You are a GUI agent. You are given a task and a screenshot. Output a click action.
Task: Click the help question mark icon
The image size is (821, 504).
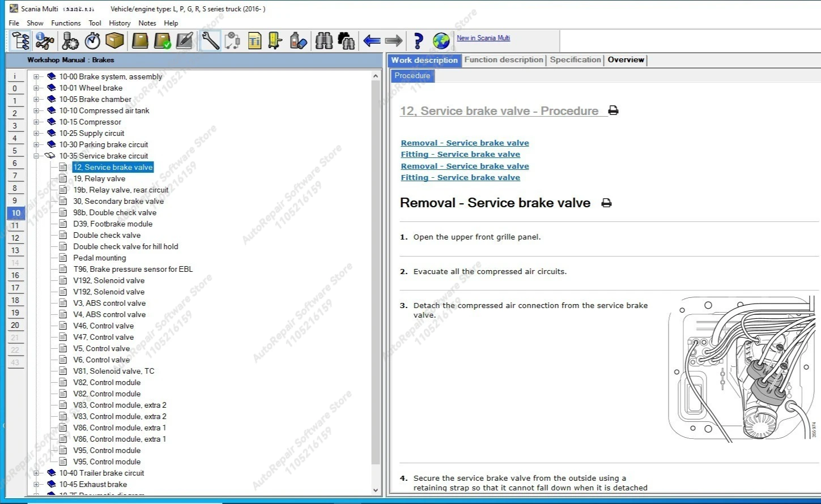coord(418,40)
